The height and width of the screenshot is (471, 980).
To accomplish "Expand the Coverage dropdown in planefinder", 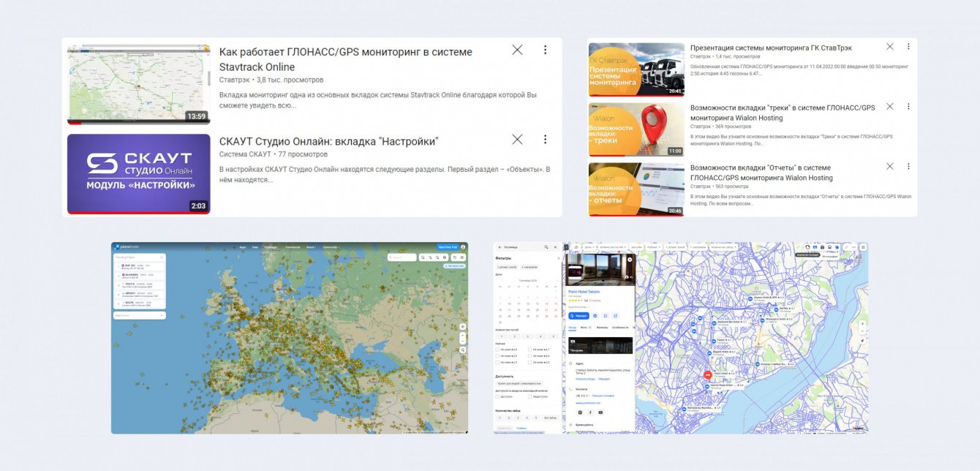I will 271,247.
